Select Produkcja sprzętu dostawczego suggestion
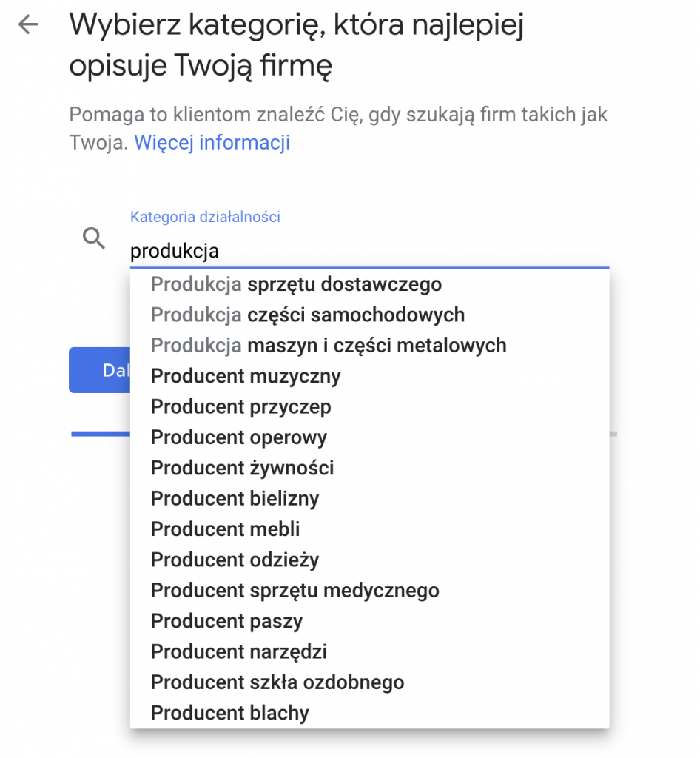Viewport: 700px width, 758px height. pos(296,284)
